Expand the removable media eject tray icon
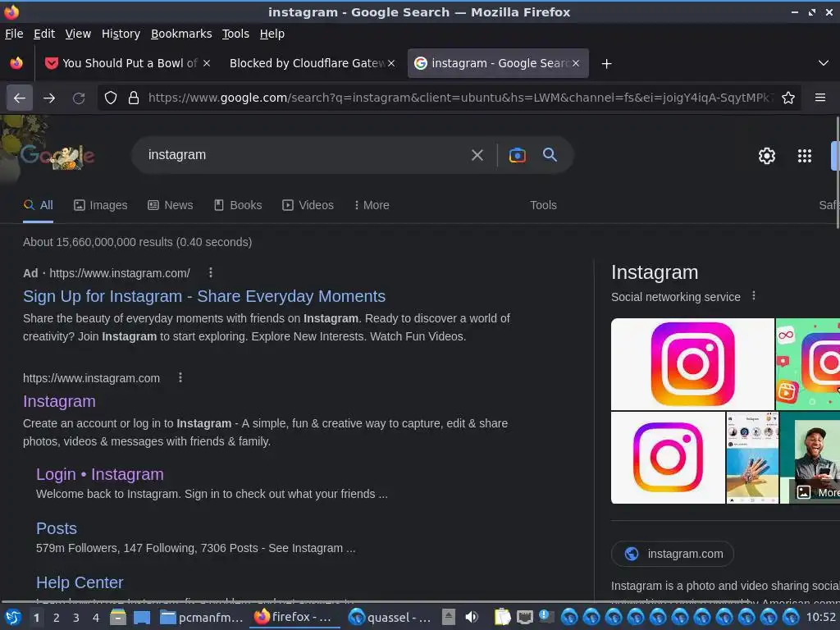840x630 pixels. click(x=449, y=617)
